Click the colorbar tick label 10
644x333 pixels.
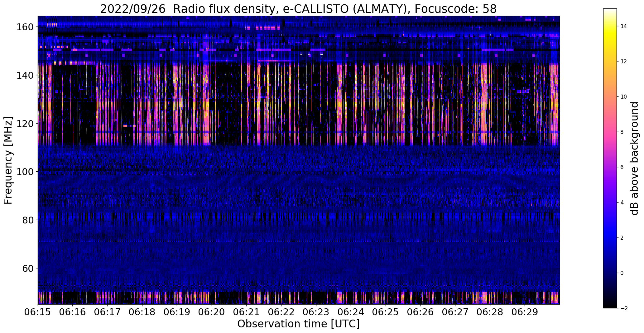(x=624, y=97)
